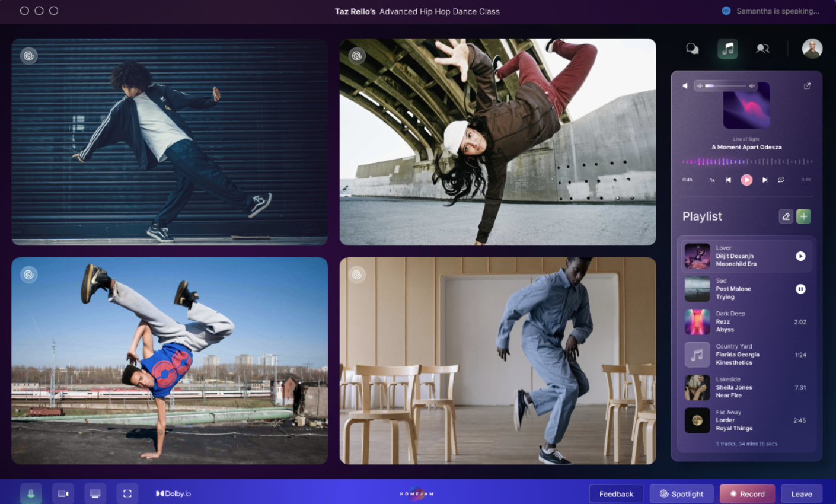Click the 'Samantha is speaking...' status indicator
The height and width of the screenshot is (504, 836).
pos(771,11)
